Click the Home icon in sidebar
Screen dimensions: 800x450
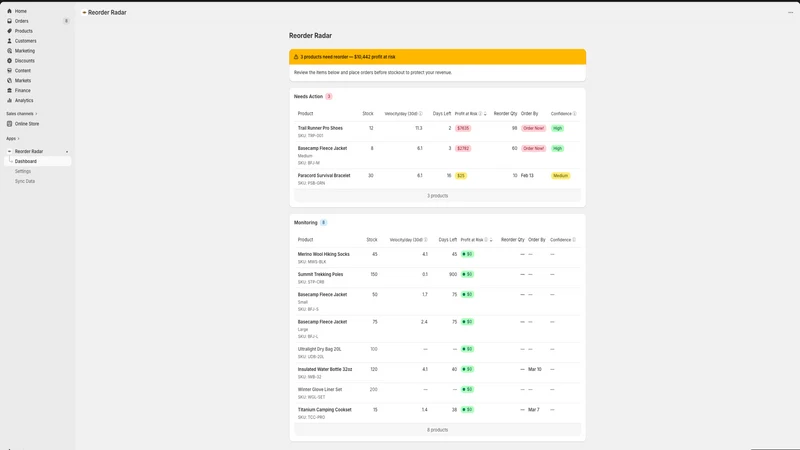pyautogui.click(x=9, y=11)
